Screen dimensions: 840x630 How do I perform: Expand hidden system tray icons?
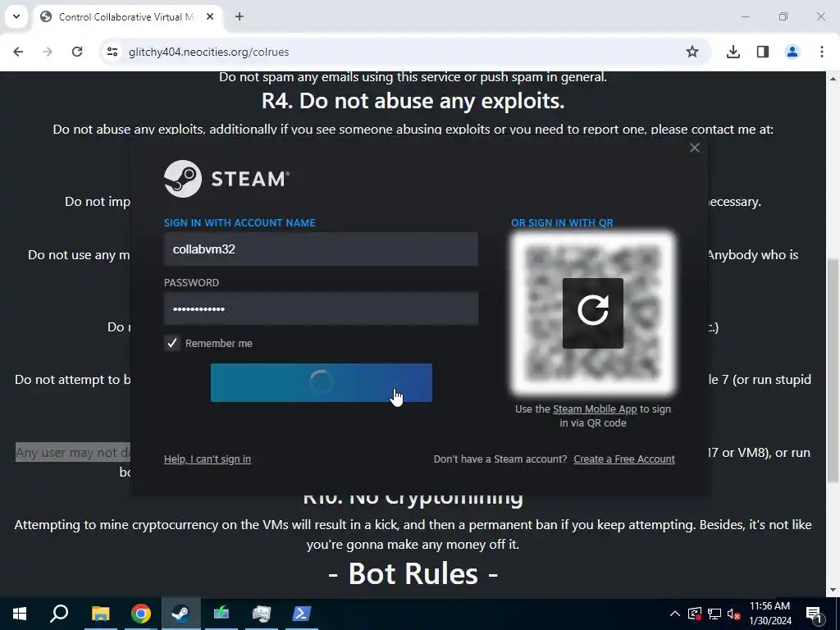click(x=675, y=614)
